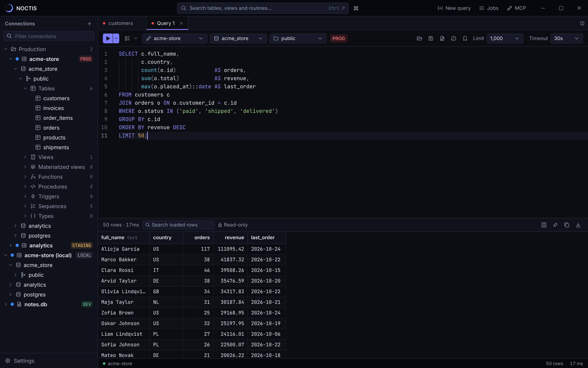Pin the results with pin icon
Viewport: 588px width, 368px height.
click(555, 225)
